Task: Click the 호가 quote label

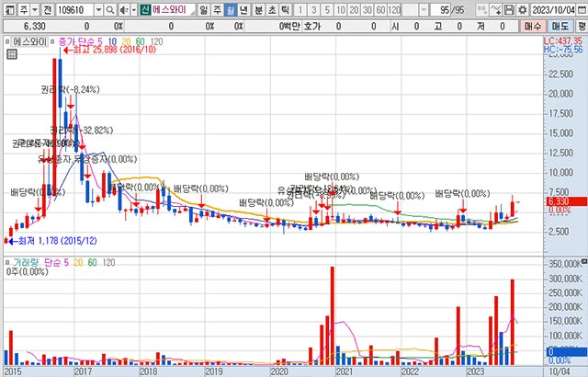Action: 312,27
